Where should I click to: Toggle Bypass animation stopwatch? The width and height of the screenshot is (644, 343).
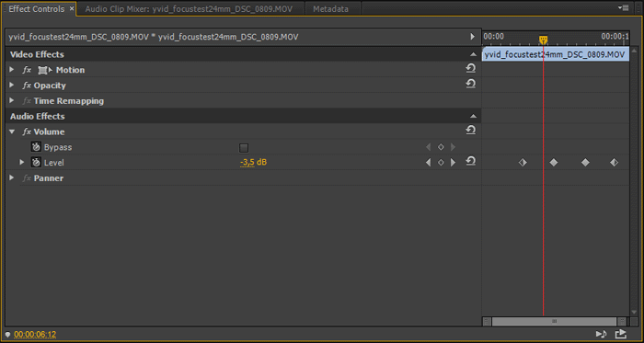point(36,147)
